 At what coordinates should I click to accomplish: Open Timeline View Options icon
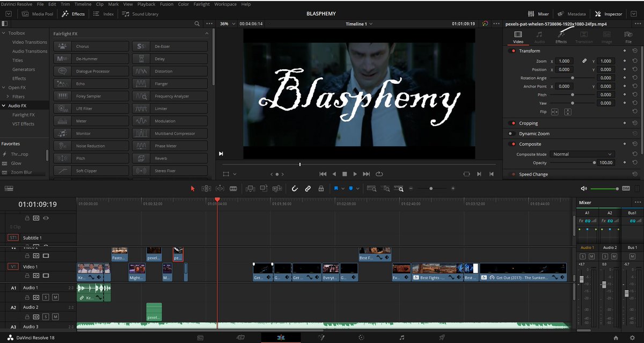coord(9,188)
